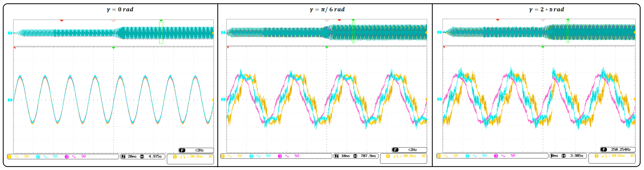Click the γ = 0 rad panel title
The image size is (644, 170).
(x=120, y=10)
